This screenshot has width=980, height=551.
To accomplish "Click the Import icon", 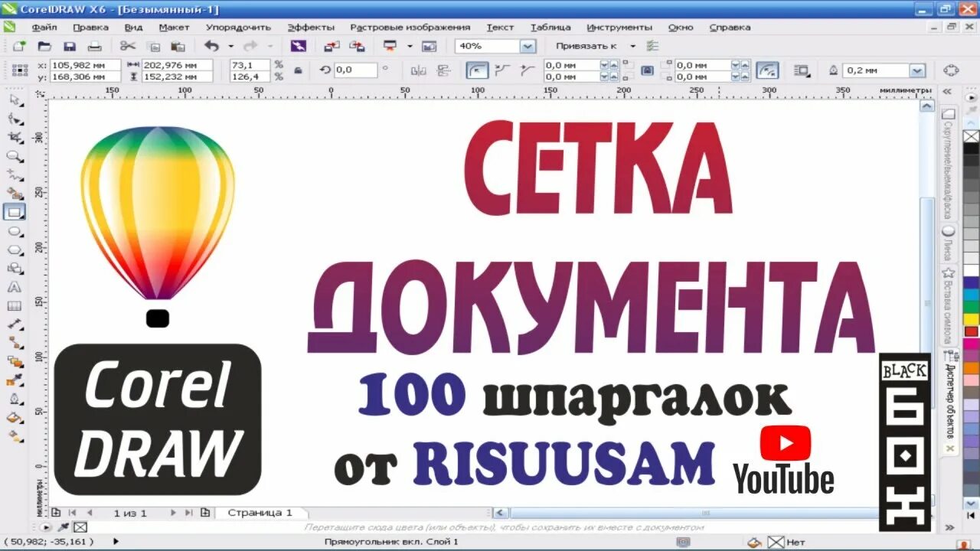I will 332,46.
